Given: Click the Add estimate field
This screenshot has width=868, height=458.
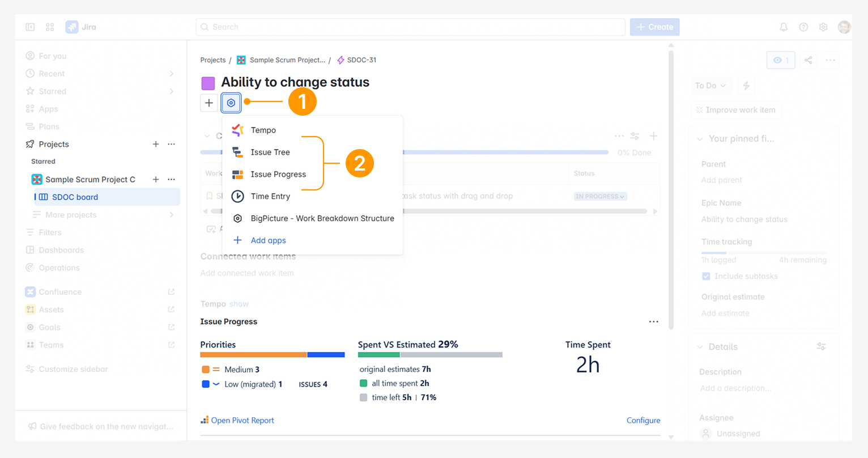Looking at the screenshot, I should click(725, 313).
